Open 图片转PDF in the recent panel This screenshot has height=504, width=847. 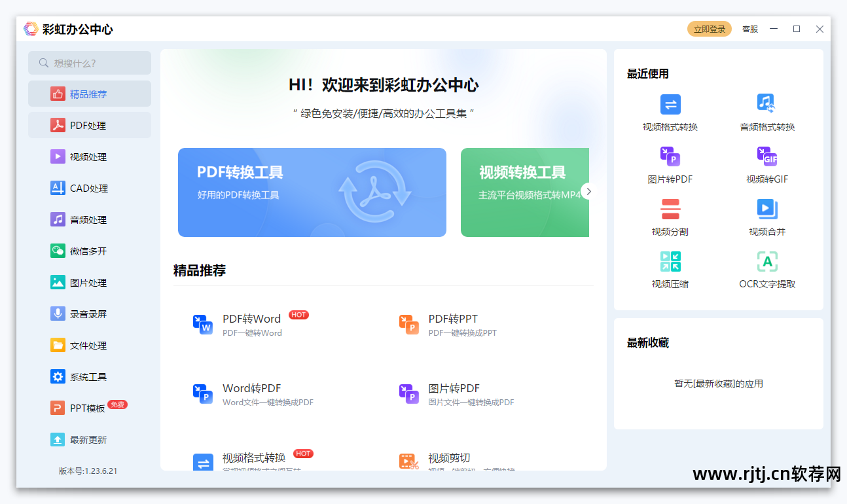(670, 157)
